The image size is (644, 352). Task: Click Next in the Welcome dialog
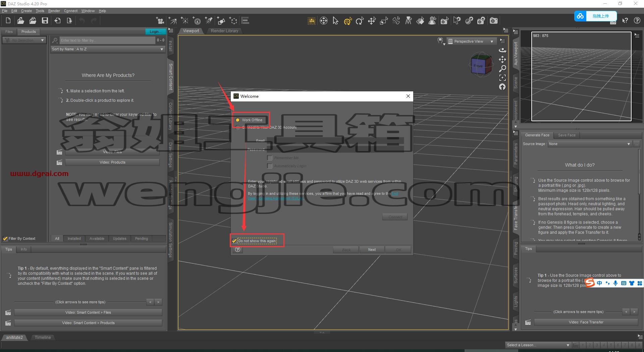pos(372,250)
